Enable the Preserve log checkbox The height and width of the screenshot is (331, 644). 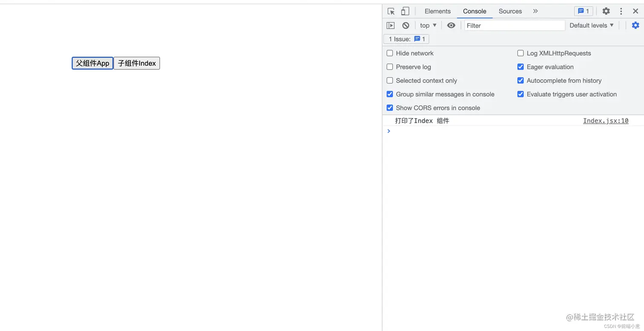click(x=390, y=67)
